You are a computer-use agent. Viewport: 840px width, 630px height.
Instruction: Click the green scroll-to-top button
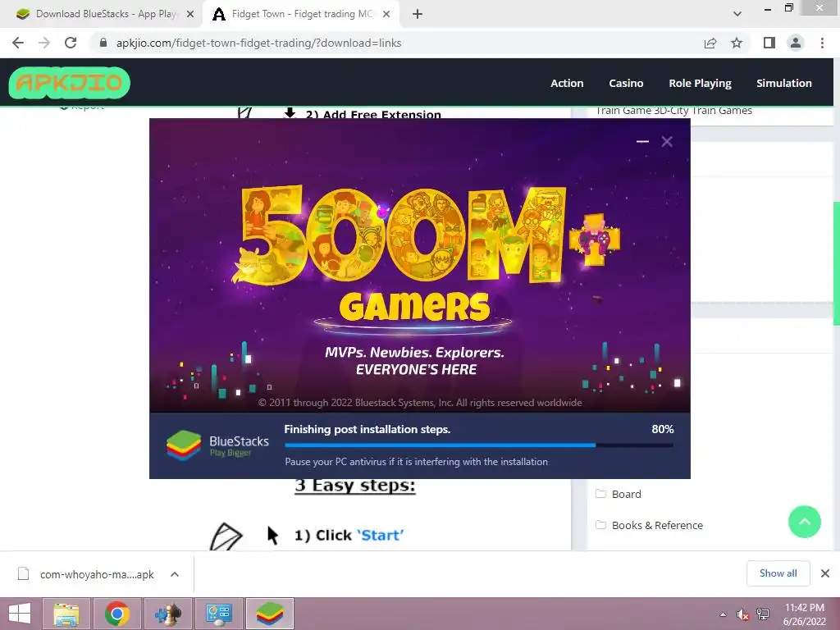[x=804, y=521]
